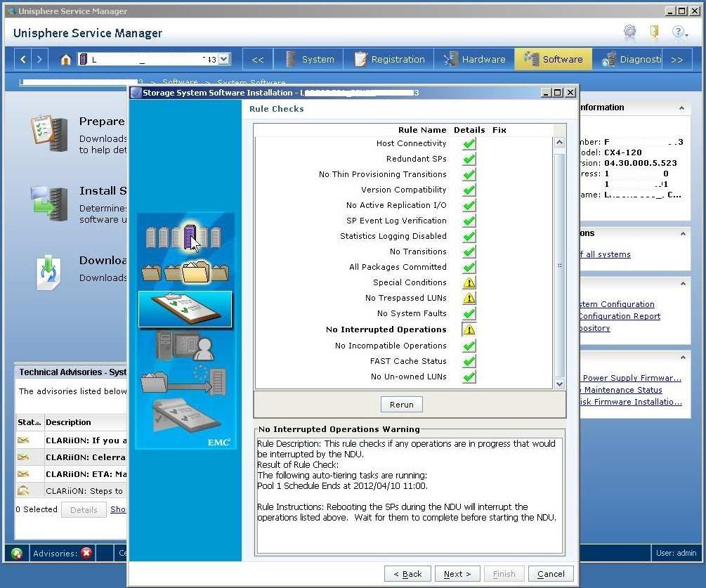Open the settings gear icon at top right
Screen dimensions: 706x588
[x=629, y=32]
